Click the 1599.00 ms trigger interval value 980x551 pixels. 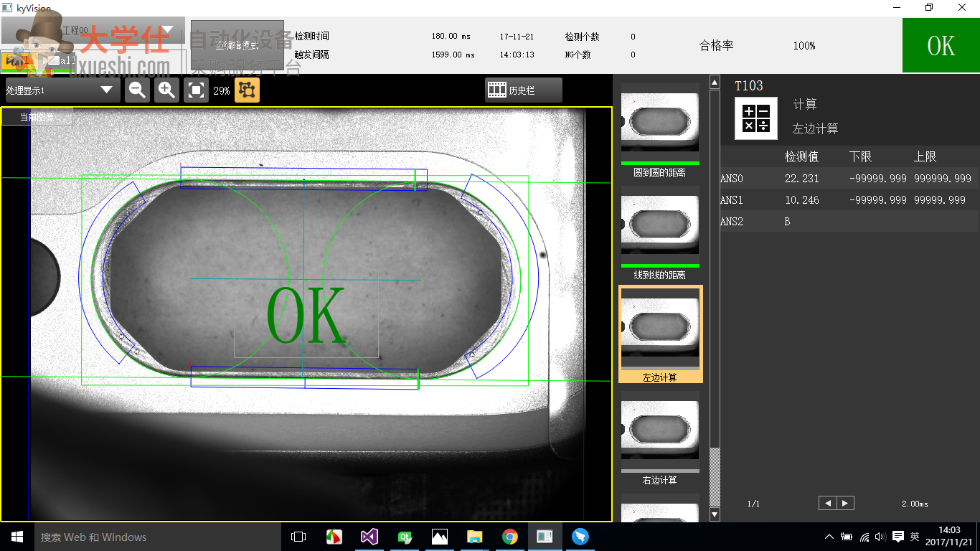point(453,55)
